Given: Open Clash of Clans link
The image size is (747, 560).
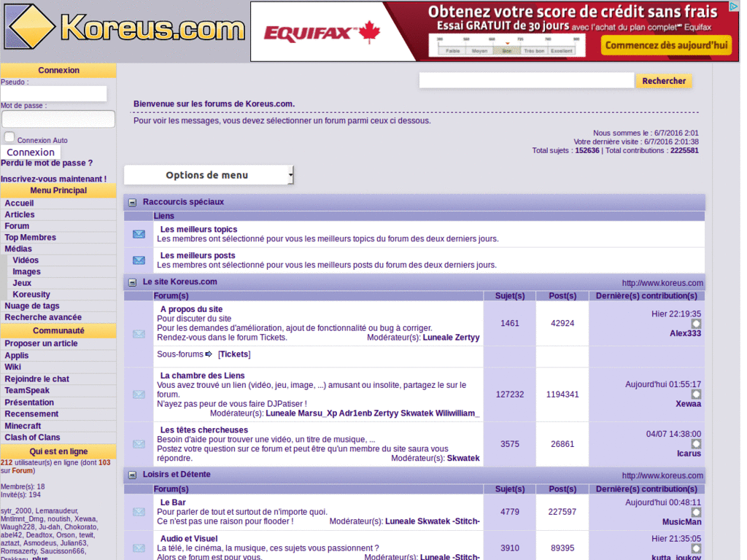Looking at the screenshot, I should tap(32, 437).
